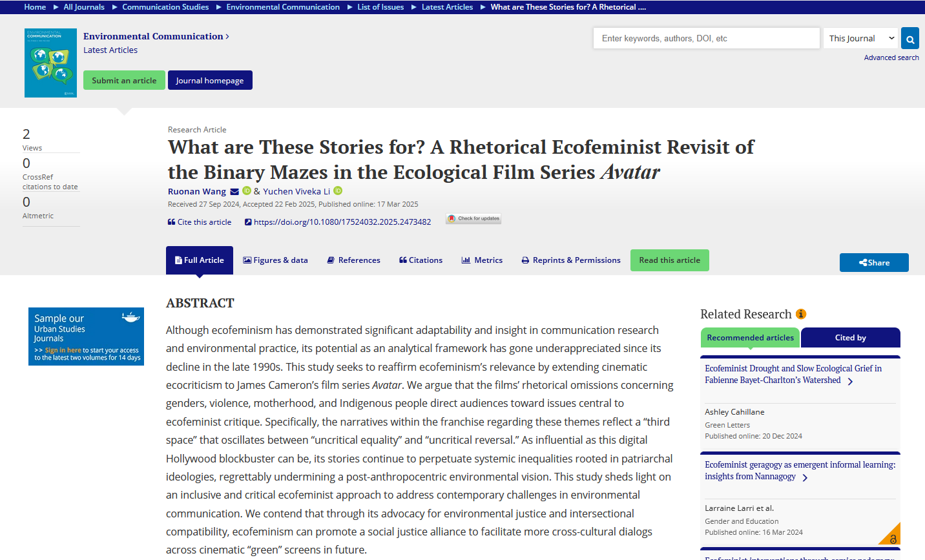Expand the Environmental Communication title chevron
The height and width of the screenshot is (560, 925).
227,37
